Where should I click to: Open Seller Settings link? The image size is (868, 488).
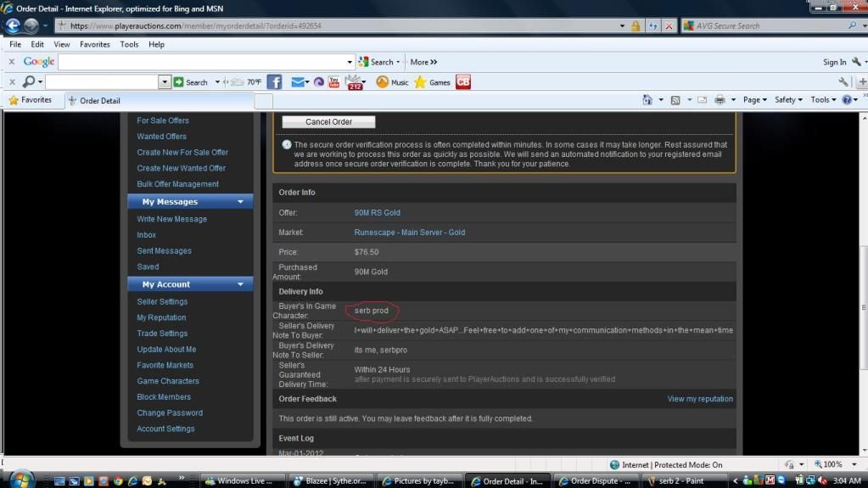point(162,302)
